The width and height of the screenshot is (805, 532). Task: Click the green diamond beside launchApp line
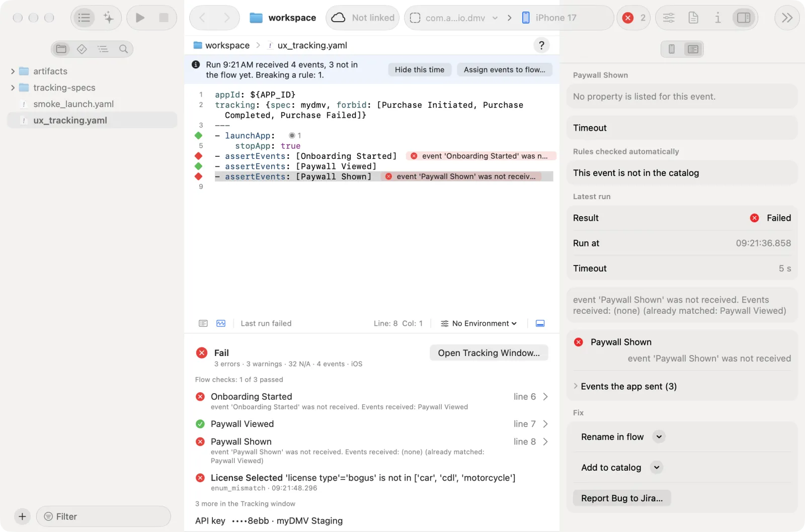(199, 136)
